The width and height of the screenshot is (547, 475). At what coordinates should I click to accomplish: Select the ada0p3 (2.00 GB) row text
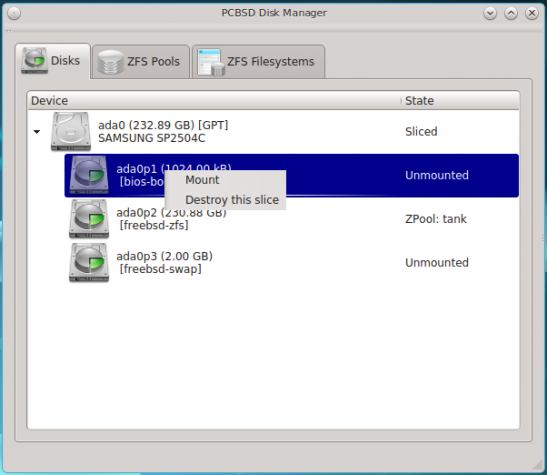click(x=164, y=256)
